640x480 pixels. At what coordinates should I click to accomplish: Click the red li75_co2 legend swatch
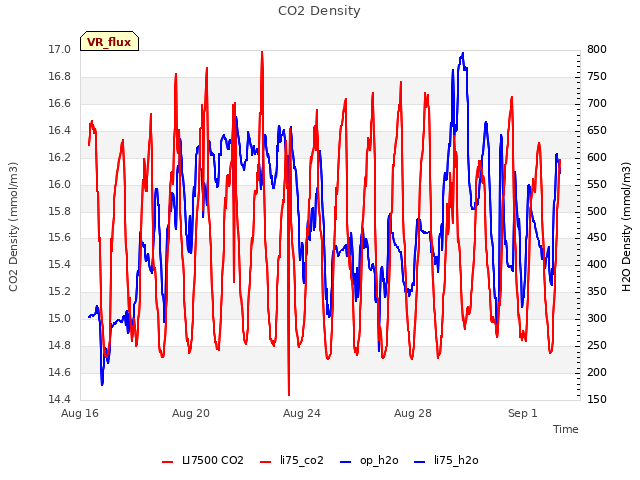(x=266, y=462)
